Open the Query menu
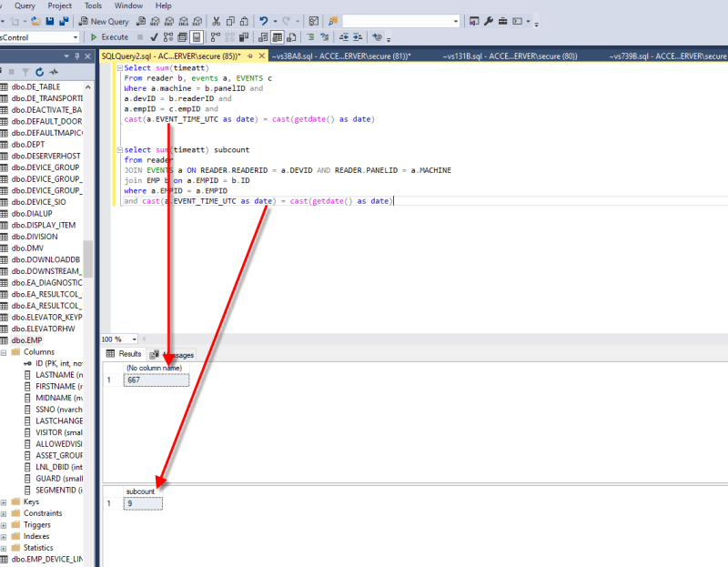Screen dimensions: 728x567 point(25,5)
